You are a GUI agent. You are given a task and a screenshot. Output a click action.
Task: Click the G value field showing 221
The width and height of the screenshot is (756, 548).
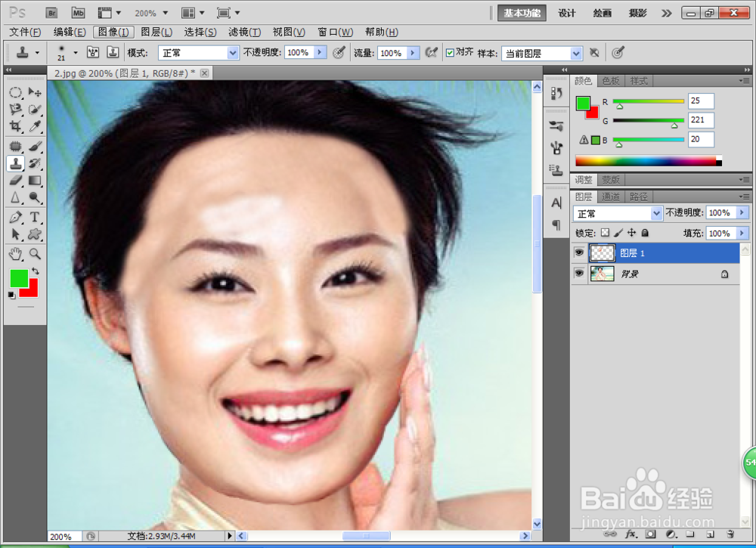[701, 120]
